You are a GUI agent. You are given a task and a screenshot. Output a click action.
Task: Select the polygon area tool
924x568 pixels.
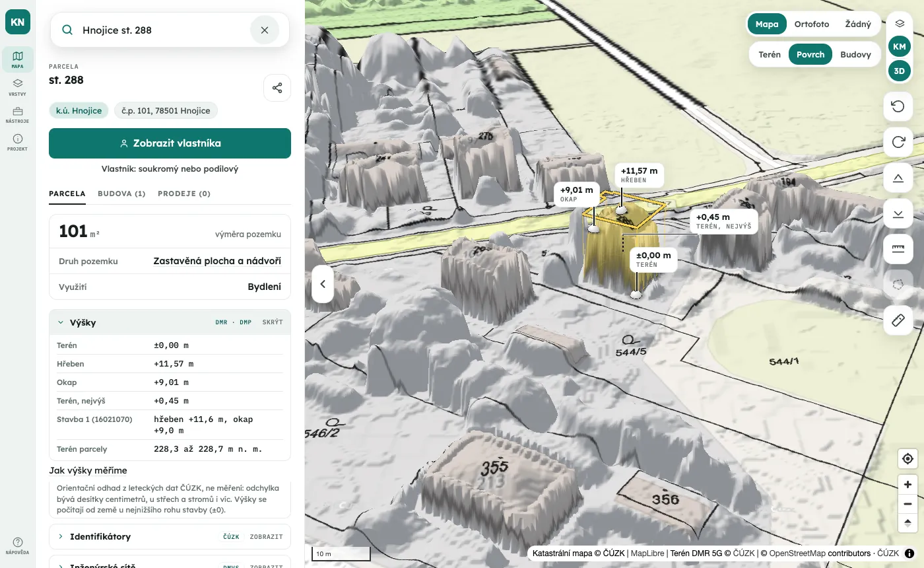point(898,285)
